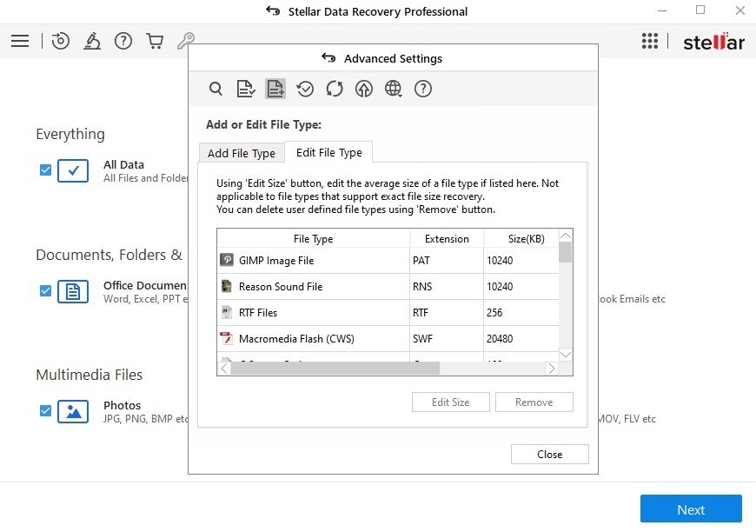Click the list scroll down arrow

(x=566, y=355)
